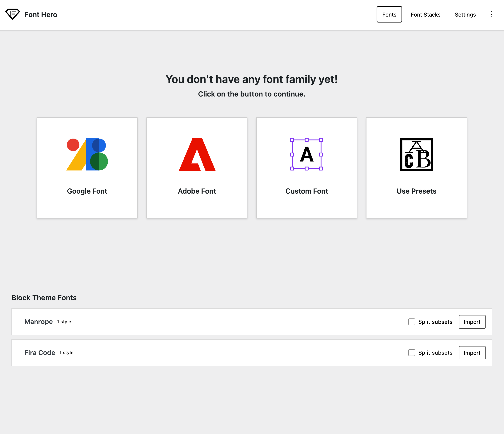Click the '1 style' label beside Fira Code
504x434 pixels.
(66, 353)
